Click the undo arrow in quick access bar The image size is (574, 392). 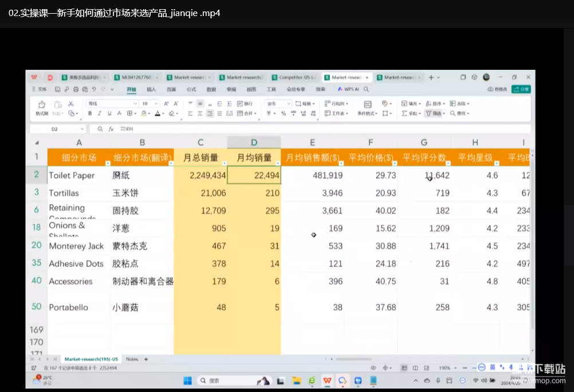pos(94,89)
